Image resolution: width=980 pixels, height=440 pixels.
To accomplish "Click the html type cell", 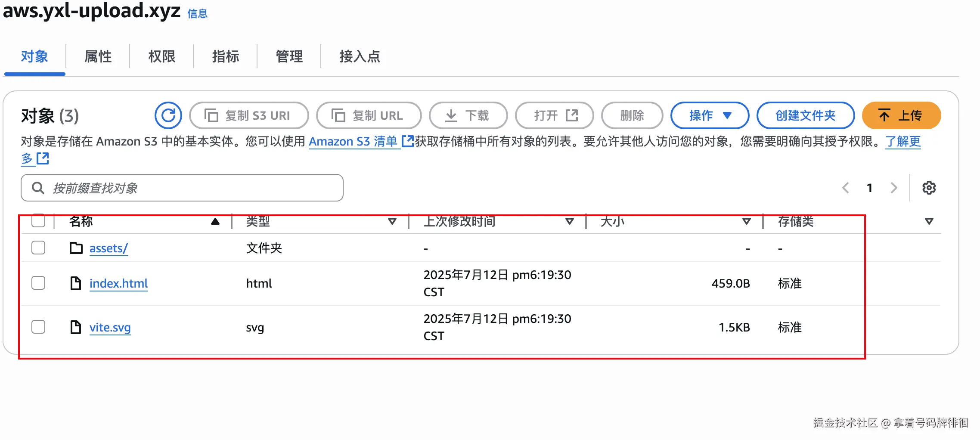I will coord(259,283).
